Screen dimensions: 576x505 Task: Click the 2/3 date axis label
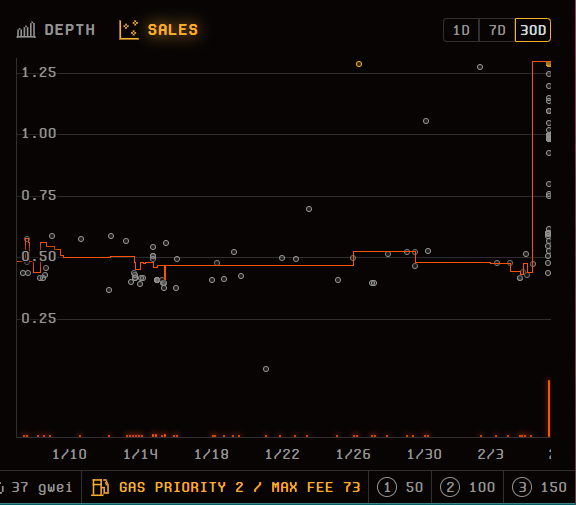(x=490, y=454)
